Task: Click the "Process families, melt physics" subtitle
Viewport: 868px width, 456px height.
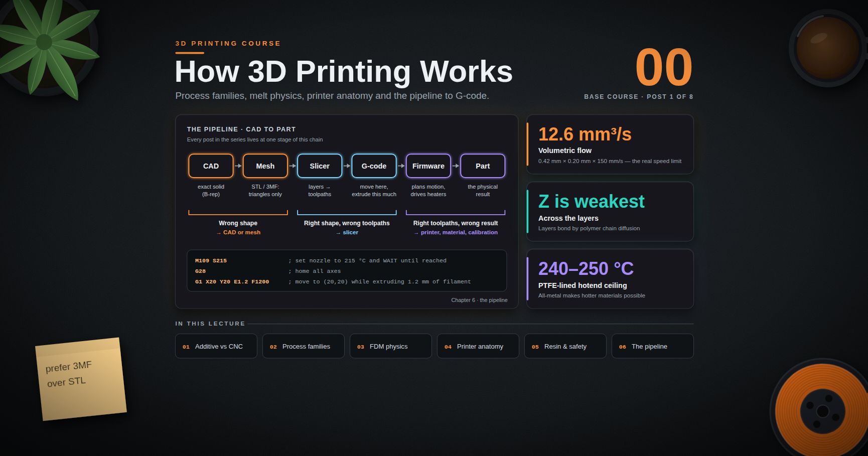Action: click(x=332, y=96)
